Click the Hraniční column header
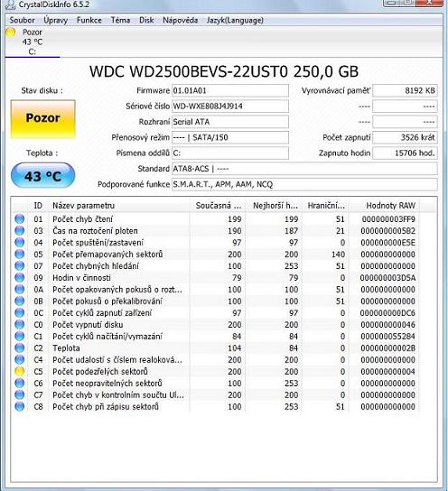Viewport: 448px width, 491px height. tap(325, 206)
